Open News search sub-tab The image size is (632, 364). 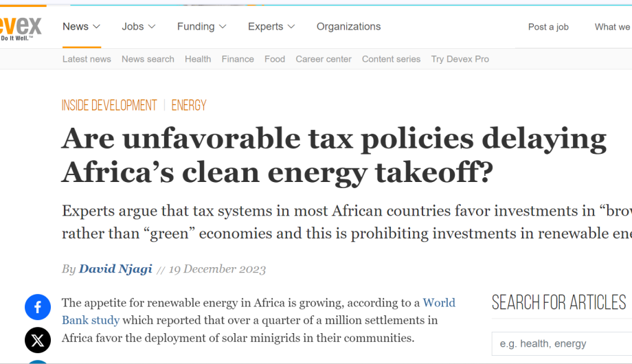click(148, 59)
